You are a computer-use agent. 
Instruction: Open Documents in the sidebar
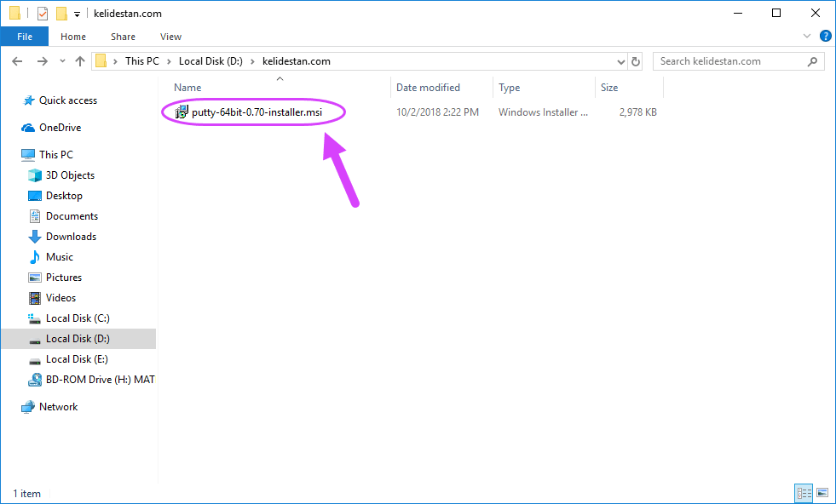(x=72, y=215)
